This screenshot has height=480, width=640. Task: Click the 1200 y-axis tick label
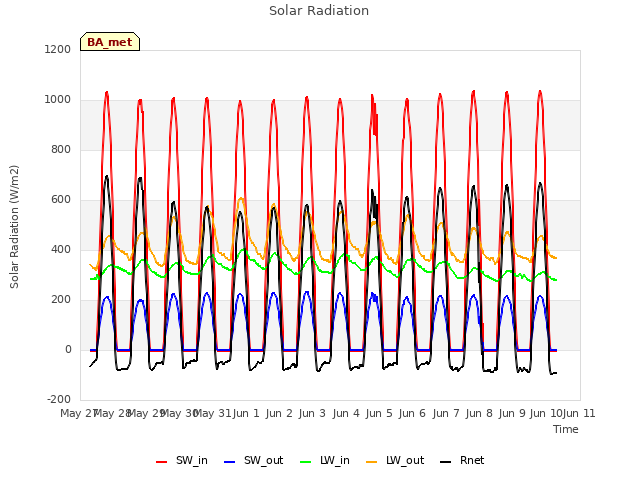tap(58, 49)
